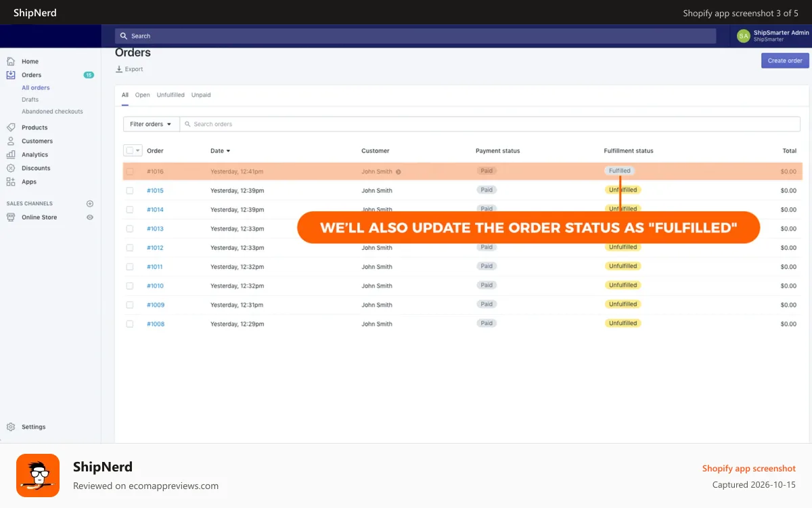Click the Paid badge on order #1011
The image size is (812, 508).
487,266
